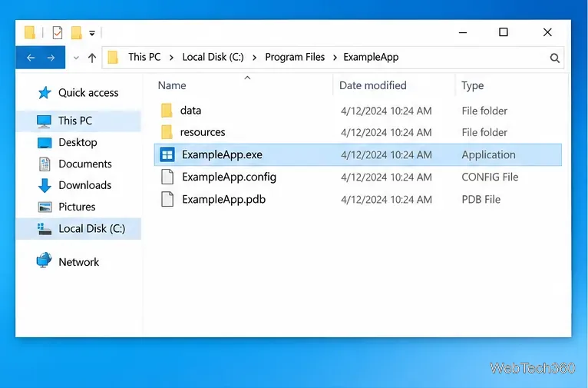The image size is (588, 388).
Task: Minimize the File Explorer window
Action: pos(463,32)
